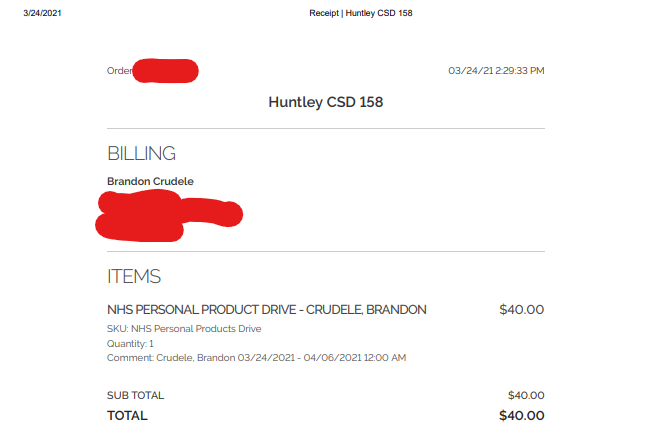The width and height of the screenshot is (650, 436).
Task: Click the Comment line with date range
Action: pyautogui.click(x=256, y=357)
